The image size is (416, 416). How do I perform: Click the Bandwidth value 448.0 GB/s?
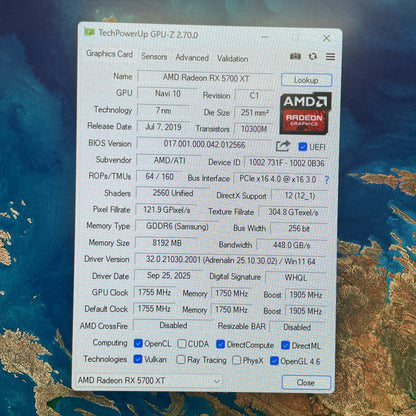coord(292,245)
